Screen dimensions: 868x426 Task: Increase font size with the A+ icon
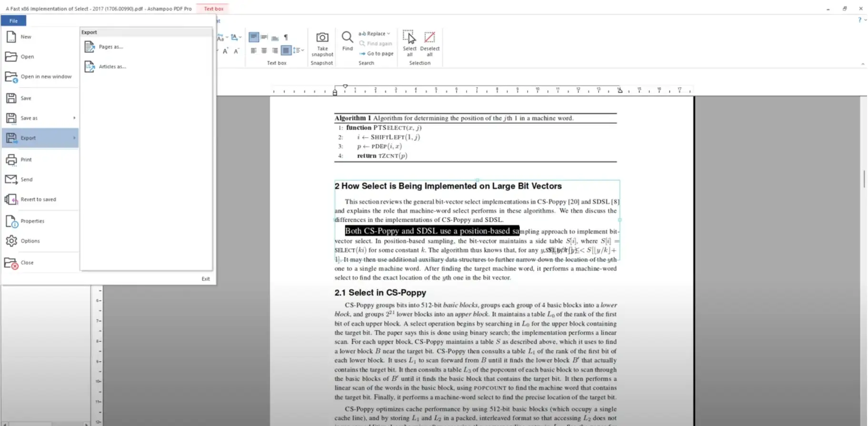tap(225, 51)
